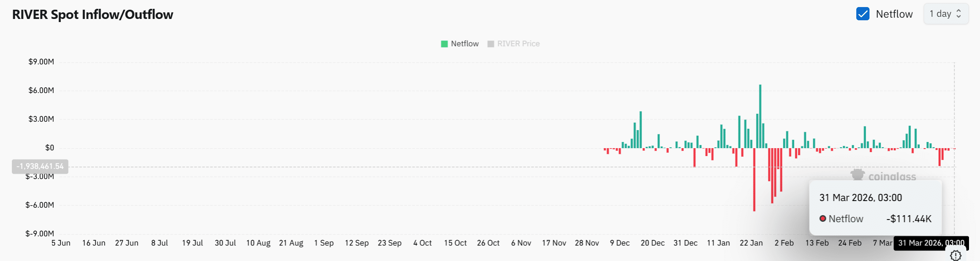Screen dimensions: 980x261
Task: Click the up/down chevrons on interval selector
Action: pos(958,14)
